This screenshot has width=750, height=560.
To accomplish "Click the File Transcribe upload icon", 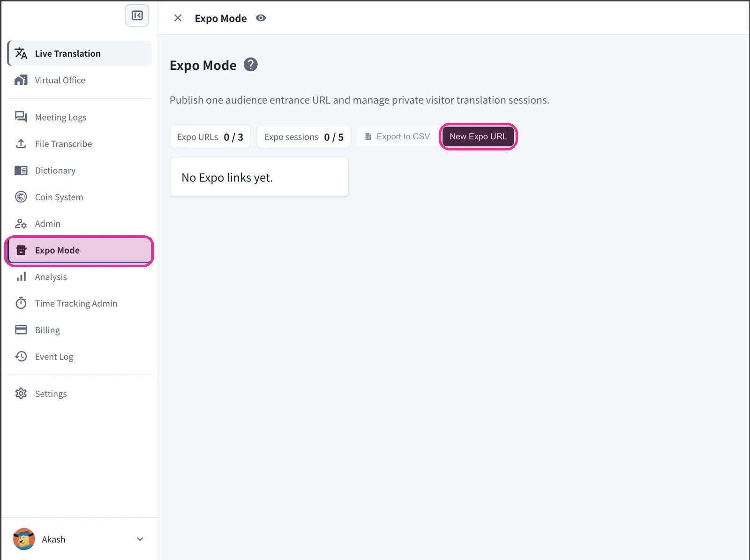I will [x=21, y=144].
